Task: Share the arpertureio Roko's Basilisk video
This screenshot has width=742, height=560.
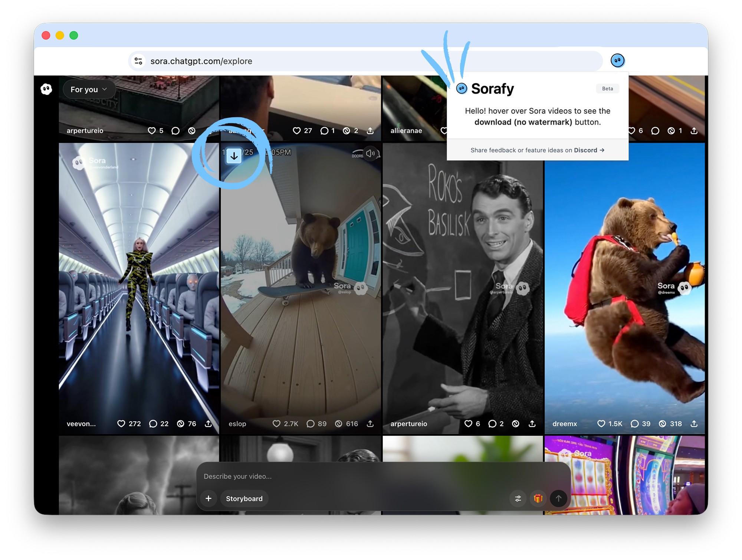Action: tap(532, 424)
